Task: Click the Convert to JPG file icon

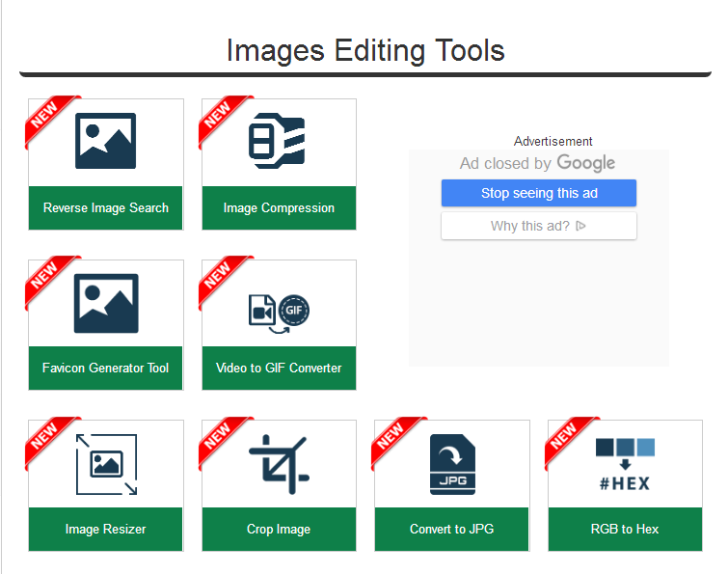Action: click(451, 464)
